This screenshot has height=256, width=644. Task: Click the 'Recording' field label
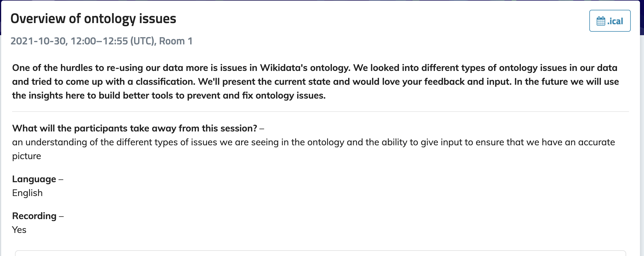point(34,216)
